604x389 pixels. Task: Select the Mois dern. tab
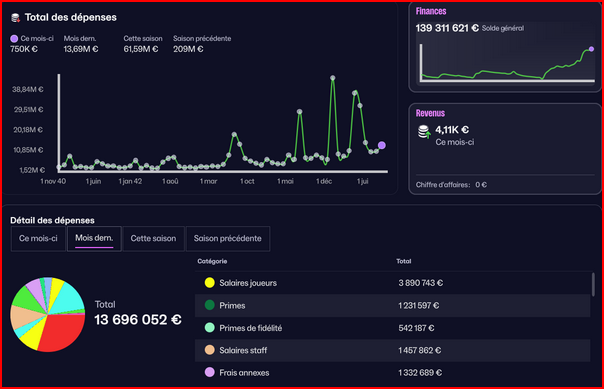tap(94, 238)
